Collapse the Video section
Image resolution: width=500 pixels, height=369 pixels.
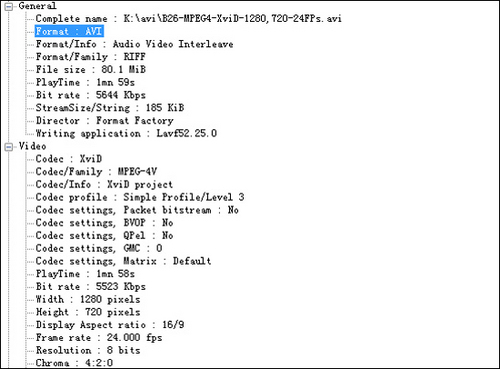(x=9, y=147)
